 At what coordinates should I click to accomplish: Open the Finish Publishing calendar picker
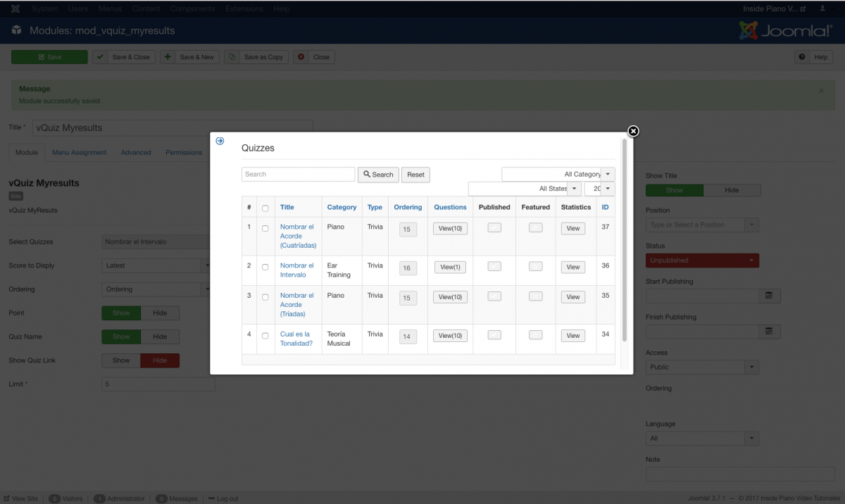(x=769, y=331)
